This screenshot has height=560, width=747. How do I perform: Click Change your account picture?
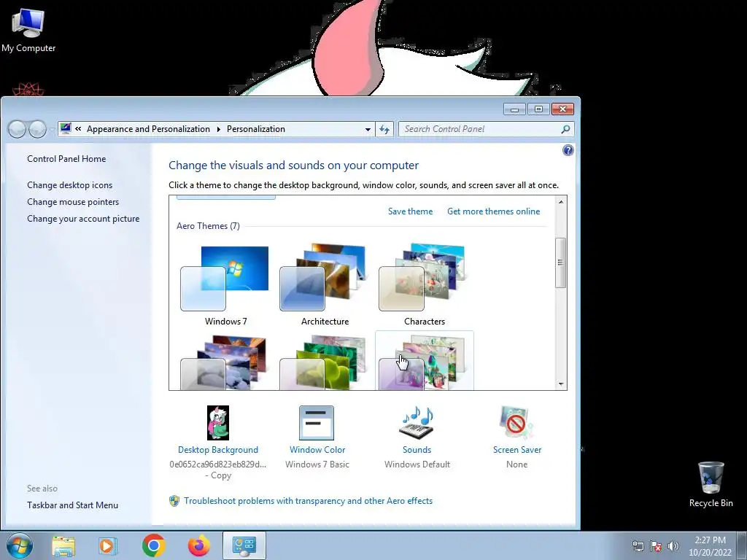[x=83, y=219]
